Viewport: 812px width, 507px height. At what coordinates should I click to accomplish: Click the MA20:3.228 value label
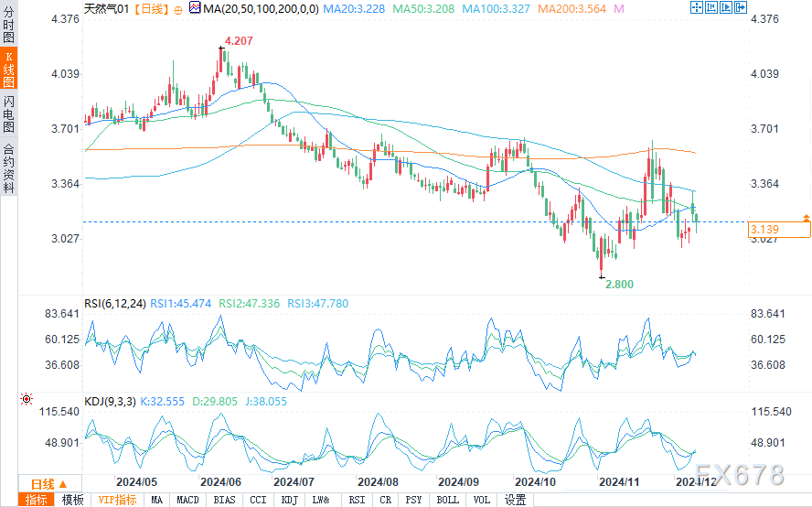coord(354,9)
